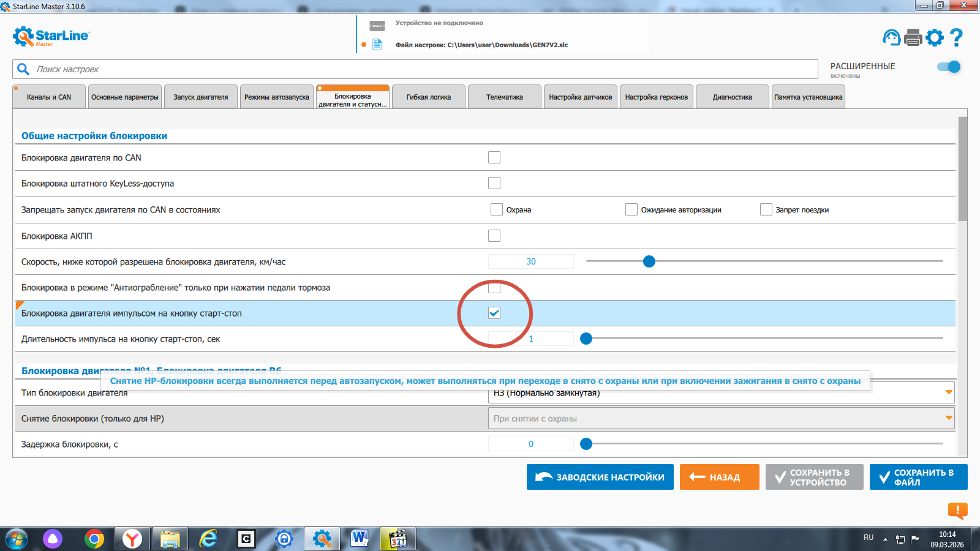Open the Снятие блокировки dropdown
The width and height of the screenshot is (980, 551).
point(948,418)
